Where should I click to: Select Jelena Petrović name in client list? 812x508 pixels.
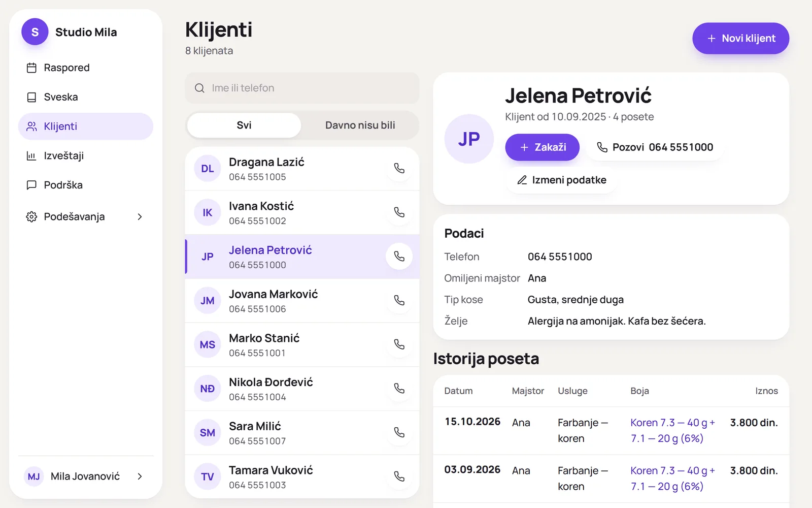pyautogui.click(x=270, y=250)
